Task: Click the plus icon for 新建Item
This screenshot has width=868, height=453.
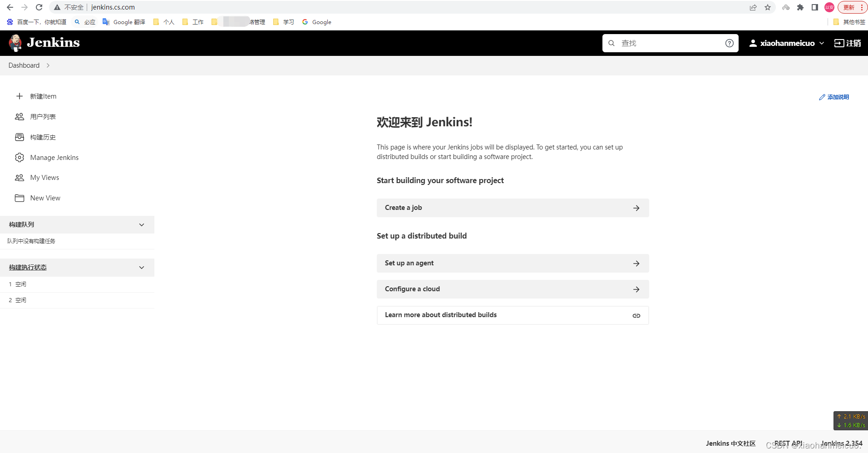Action: click(20, 96)
